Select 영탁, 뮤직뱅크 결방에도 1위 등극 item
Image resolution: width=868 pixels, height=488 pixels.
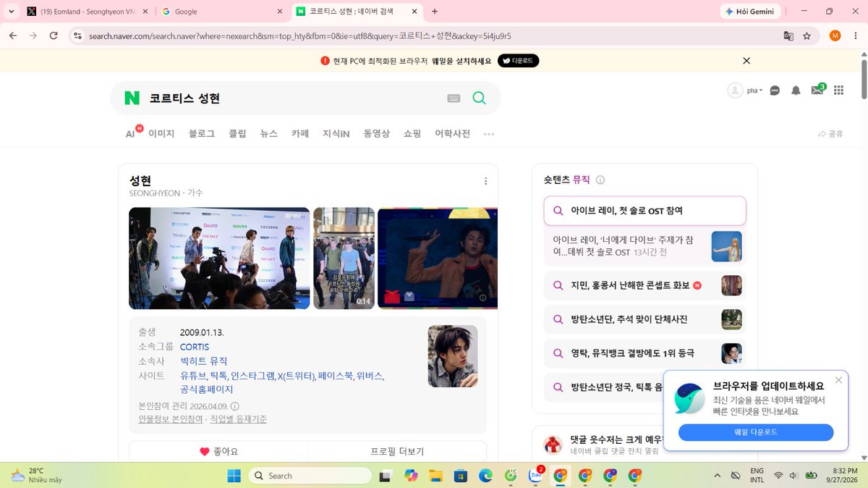click(x=643, y=353)
